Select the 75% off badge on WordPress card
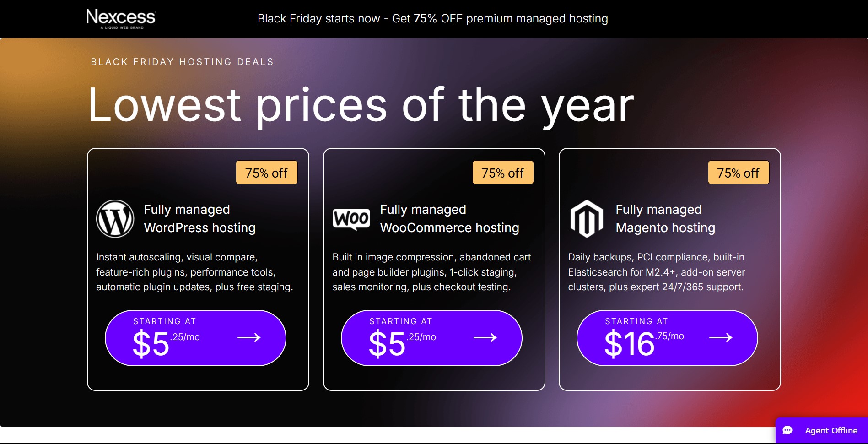868x444 pixels. pyautogui.click(x=266, y=173)
